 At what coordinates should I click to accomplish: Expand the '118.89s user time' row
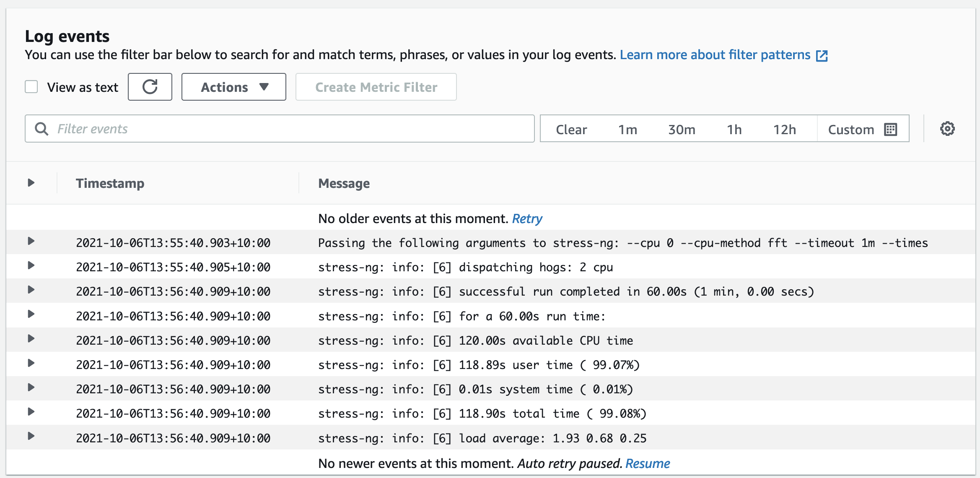click(31, 363)
